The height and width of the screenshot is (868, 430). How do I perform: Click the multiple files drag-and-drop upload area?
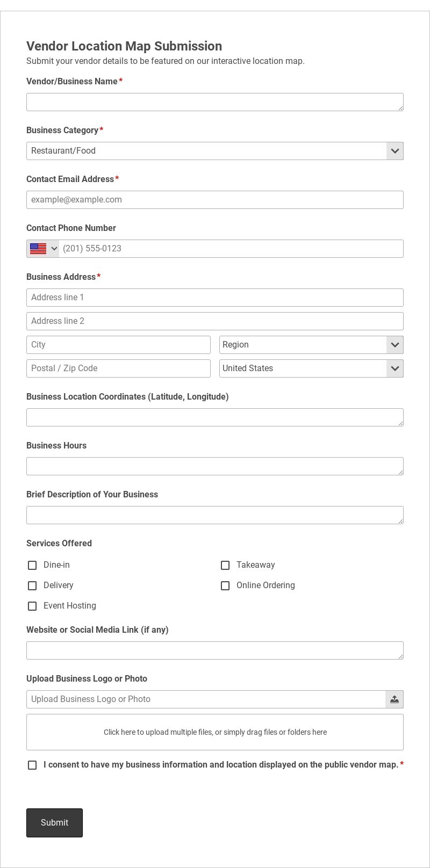(215, 732)
